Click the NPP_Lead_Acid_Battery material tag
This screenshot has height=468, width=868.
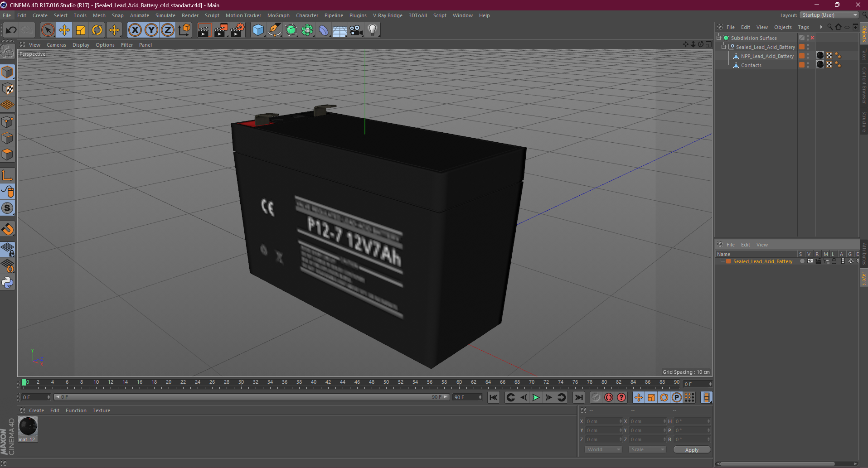[820, 56]
